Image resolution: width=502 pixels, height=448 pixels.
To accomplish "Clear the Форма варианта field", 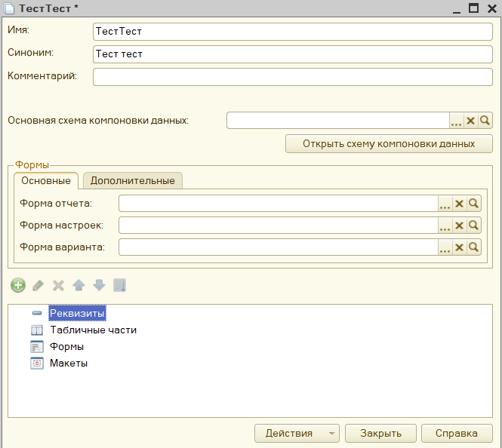I will 460,247.
